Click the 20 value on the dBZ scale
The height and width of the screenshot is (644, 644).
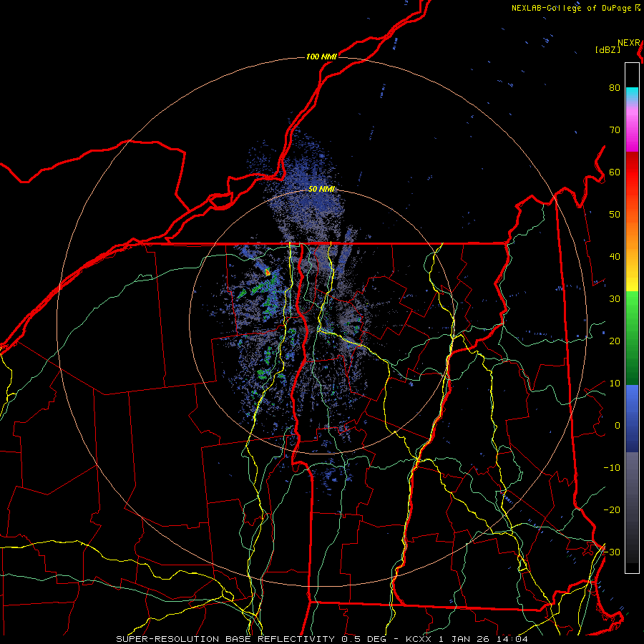(615, 341)
